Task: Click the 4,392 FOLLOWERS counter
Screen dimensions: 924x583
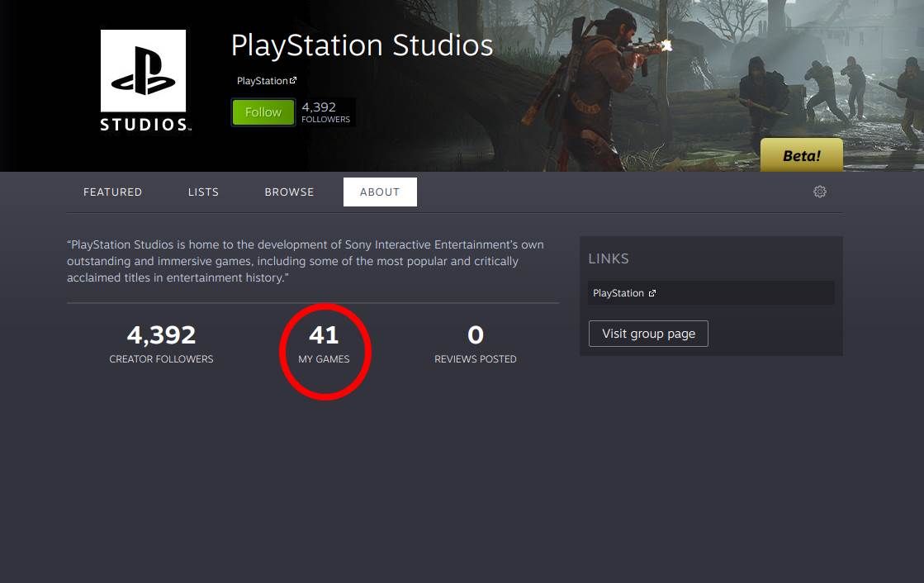Action: coord(325,111)
